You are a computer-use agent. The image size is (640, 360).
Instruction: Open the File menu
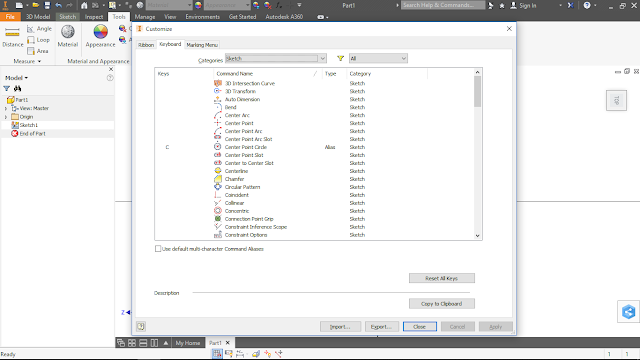pyautogui.click(x=10, y=17)
